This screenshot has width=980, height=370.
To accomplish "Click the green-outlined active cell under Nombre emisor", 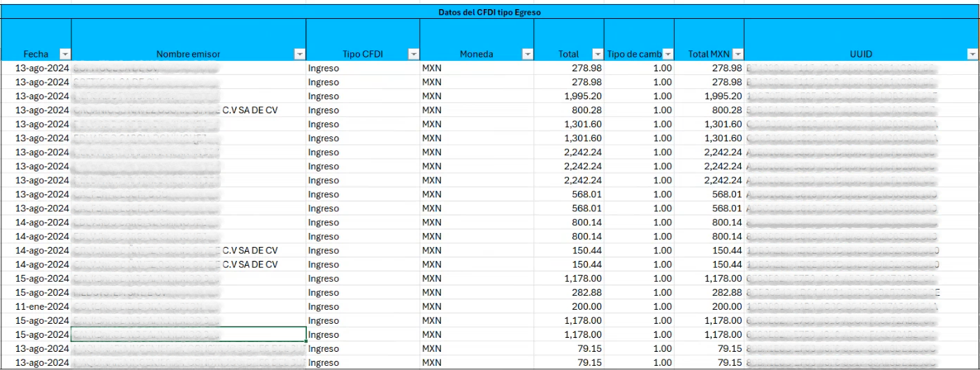I will 189,334.
